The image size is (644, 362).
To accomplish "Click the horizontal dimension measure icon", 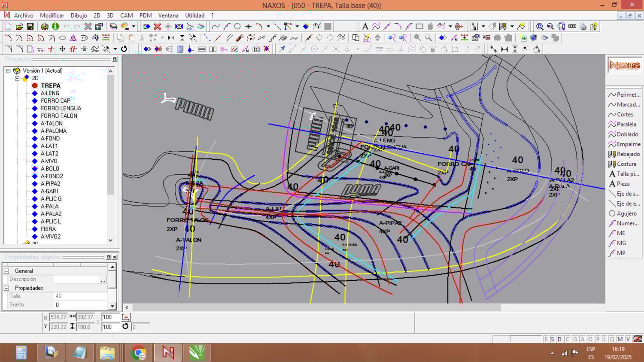I will 504,49.
